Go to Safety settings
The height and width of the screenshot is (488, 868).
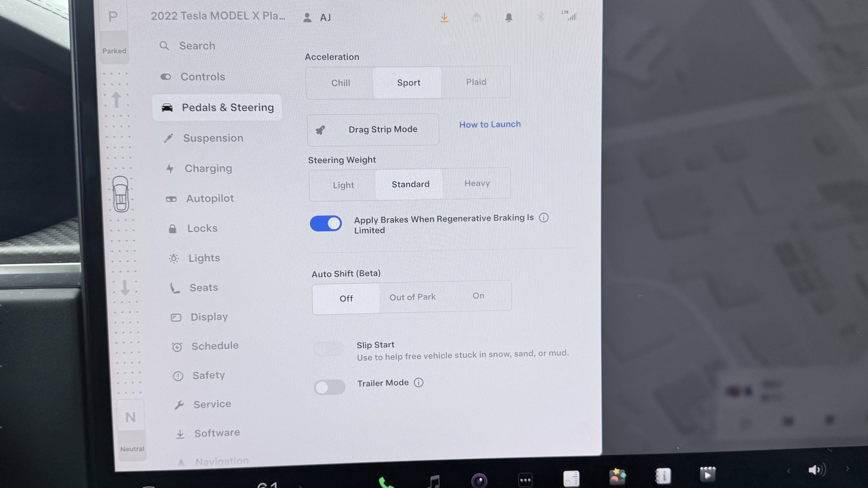[199, 375]
